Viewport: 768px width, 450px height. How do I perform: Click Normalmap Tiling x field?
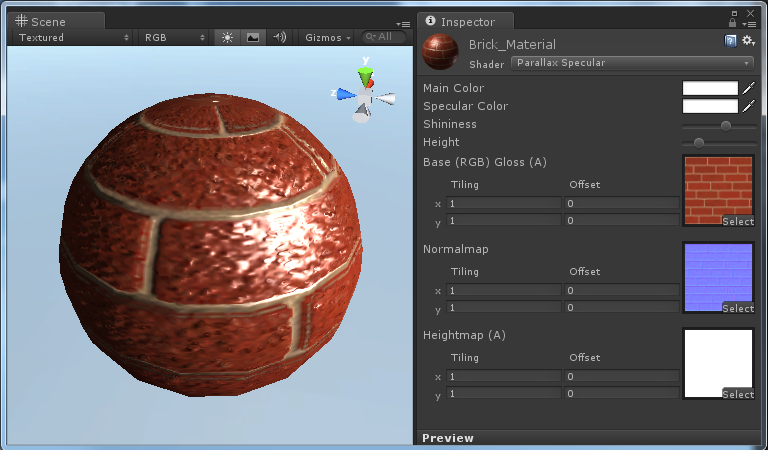(x=504, y=290)
